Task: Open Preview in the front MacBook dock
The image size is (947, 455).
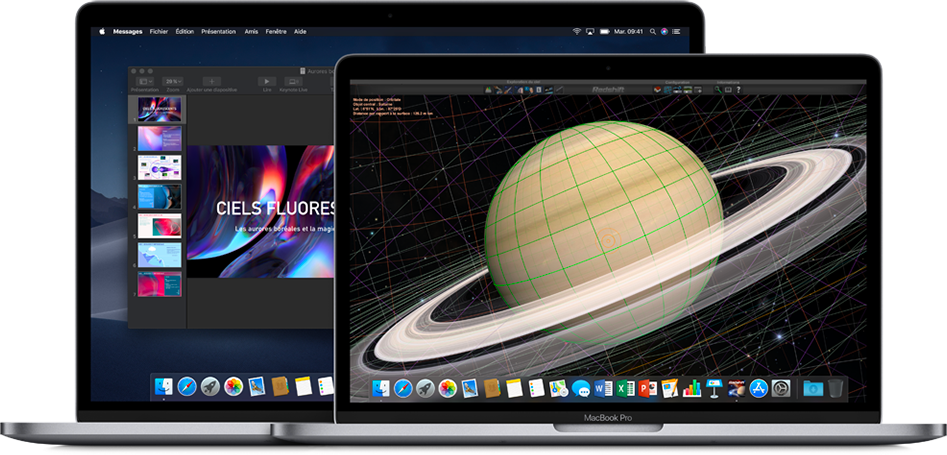Action: click(x=470, y=388)
